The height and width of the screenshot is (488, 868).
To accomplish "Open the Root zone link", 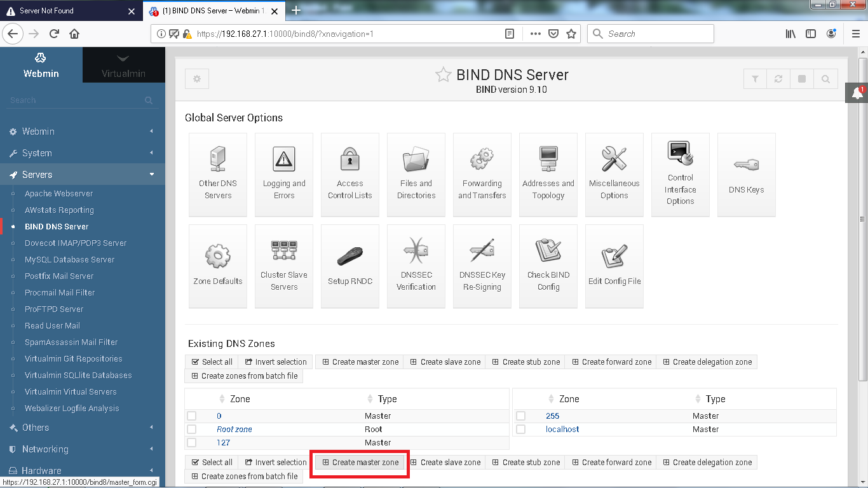I will (x=234, y=429).
